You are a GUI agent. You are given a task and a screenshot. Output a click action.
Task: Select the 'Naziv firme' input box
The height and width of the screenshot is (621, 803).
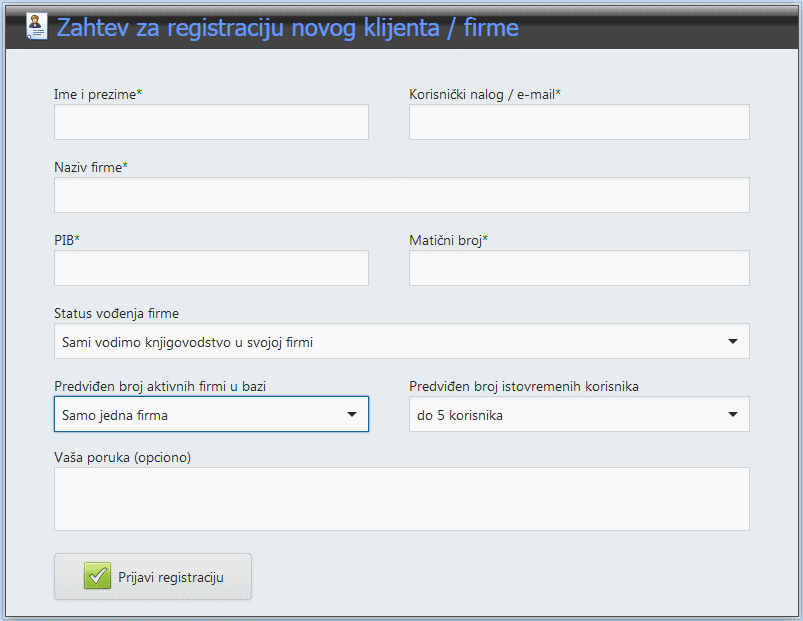click(401, 195)
